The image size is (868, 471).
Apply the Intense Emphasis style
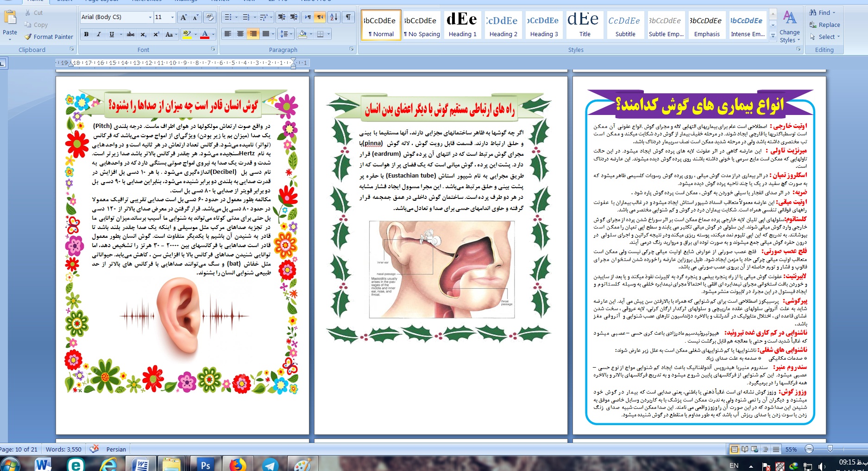(748, 25)
